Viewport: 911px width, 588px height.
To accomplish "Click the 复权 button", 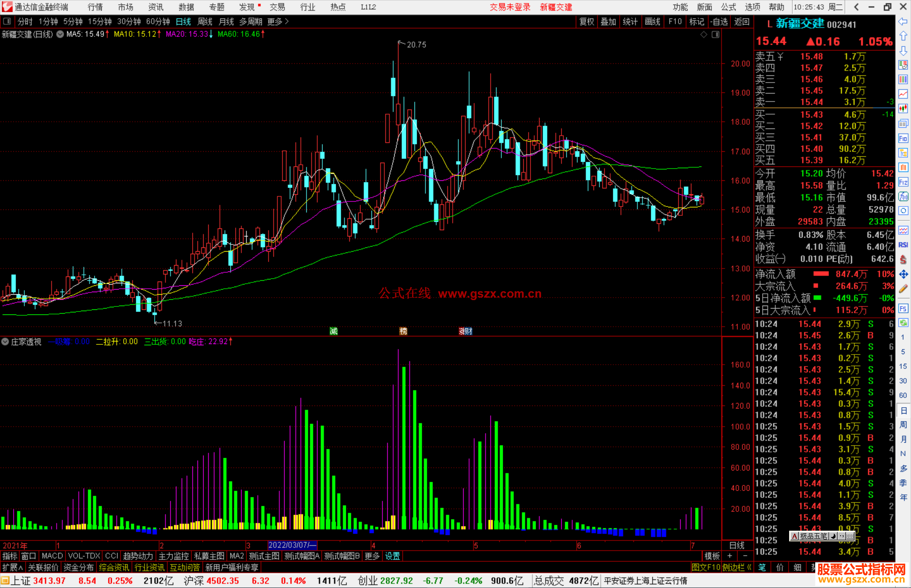I will tap(587, 21).
